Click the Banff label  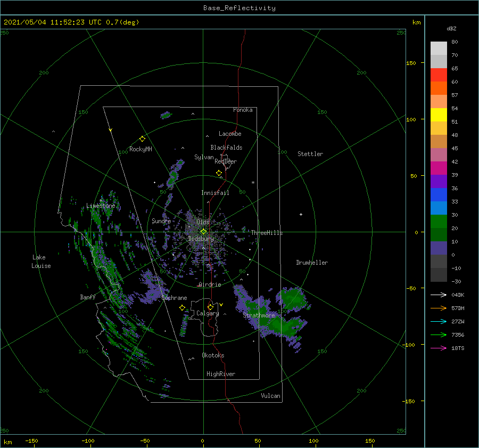88,297
